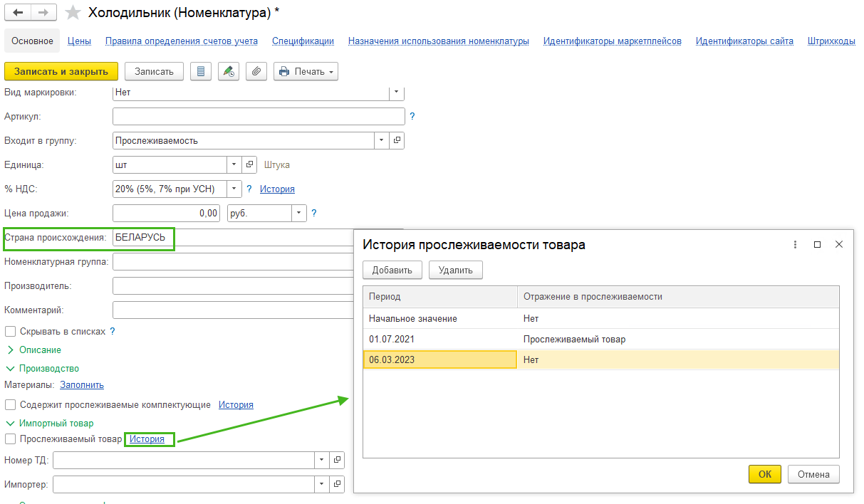Viewport: 864px width, 504px height.
Task: Open the list/report icon next to Записать
Action: pos(201,71)
